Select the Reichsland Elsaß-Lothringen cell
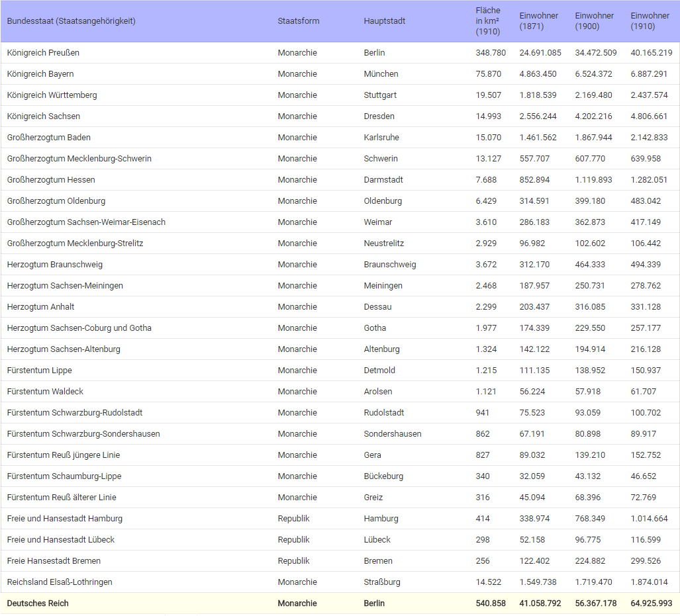Screen dimensions: 680x616 point(60,582)
